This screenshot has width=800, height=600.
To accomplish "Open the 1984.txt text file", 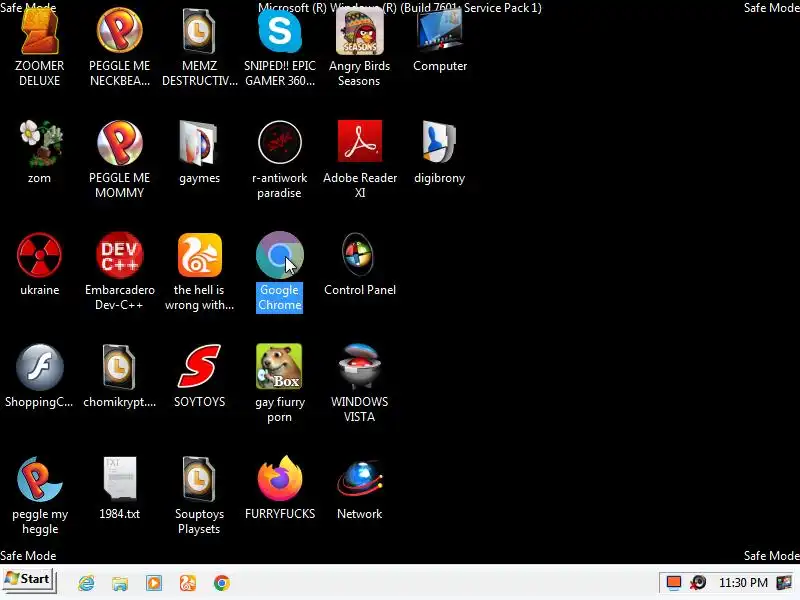I will (119, 479).
